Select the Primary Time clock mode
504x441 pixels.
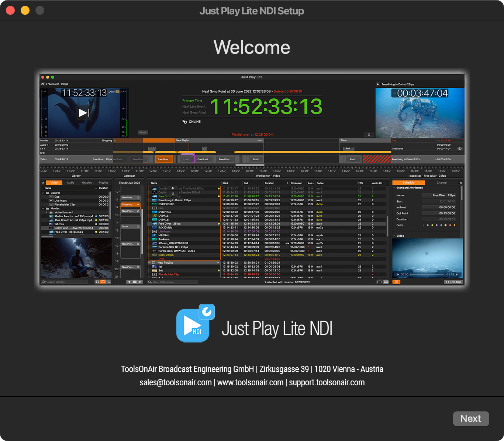coord(192,101)
